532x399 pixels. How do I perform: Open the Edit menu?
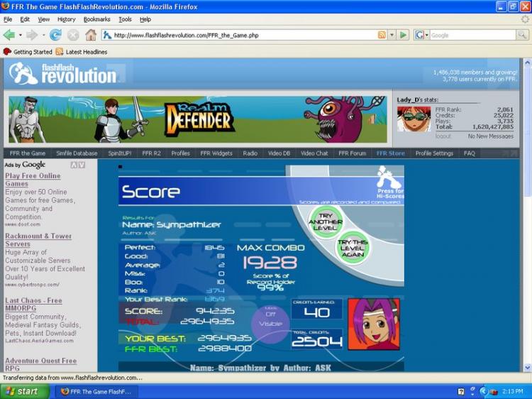coord(25,19)
